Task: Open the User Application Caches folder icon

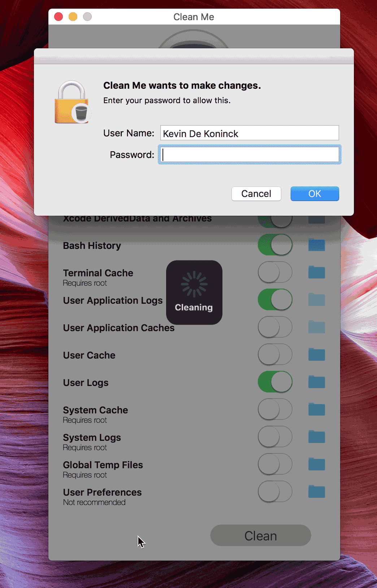Action: [317, 327]
